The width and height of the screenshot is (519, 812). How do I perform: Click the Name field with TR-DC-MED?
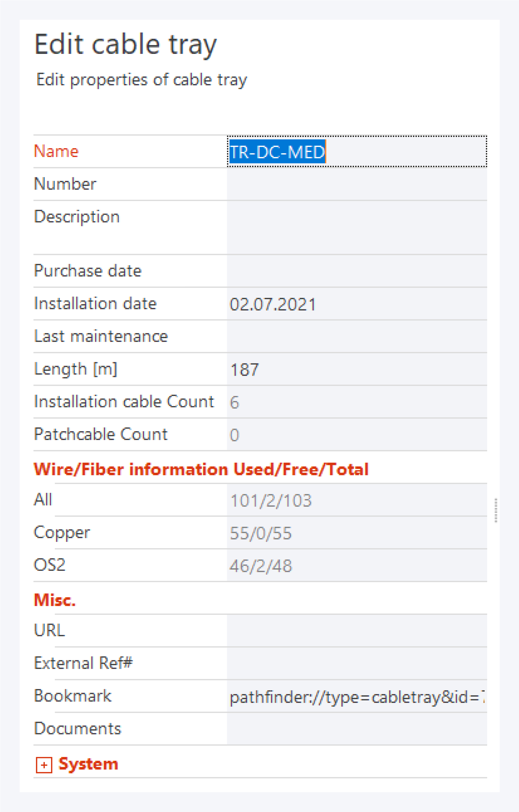357,151
